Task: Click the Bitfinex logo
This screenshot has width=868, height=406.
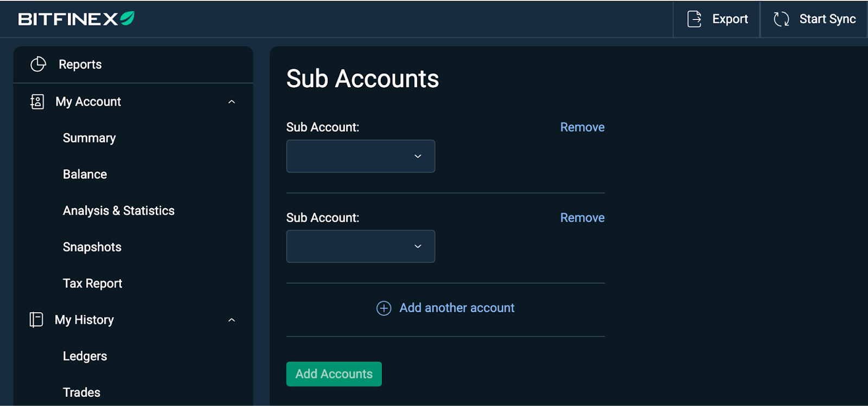Action: 76,19
